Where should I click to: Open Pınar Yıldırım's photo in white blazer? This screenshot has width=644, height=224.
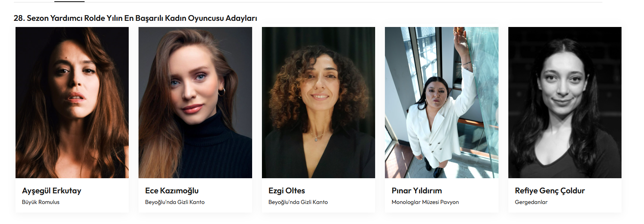pos(442,103)
